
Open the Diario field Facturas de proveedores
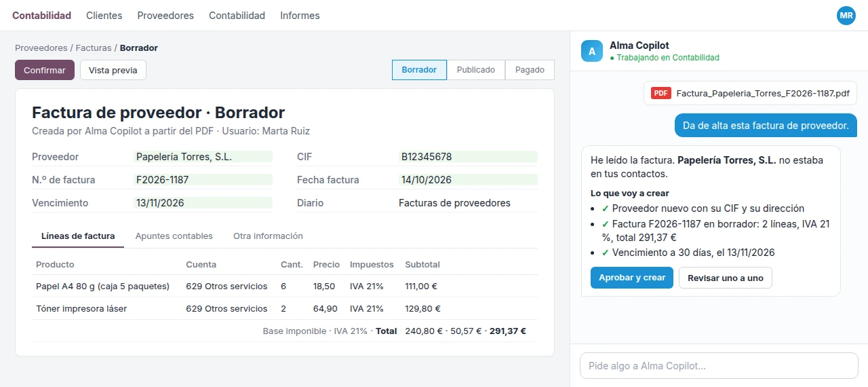468,203
